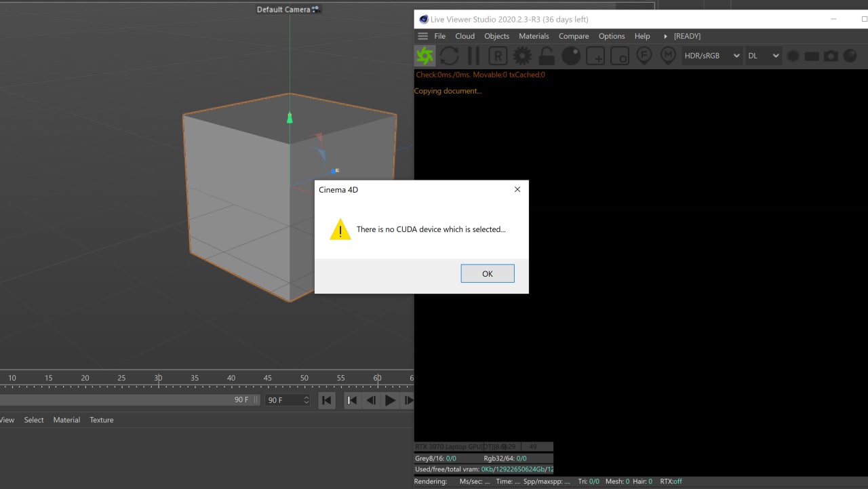
Task: Open the Help menu in Live Viewer
Action: 642,36
